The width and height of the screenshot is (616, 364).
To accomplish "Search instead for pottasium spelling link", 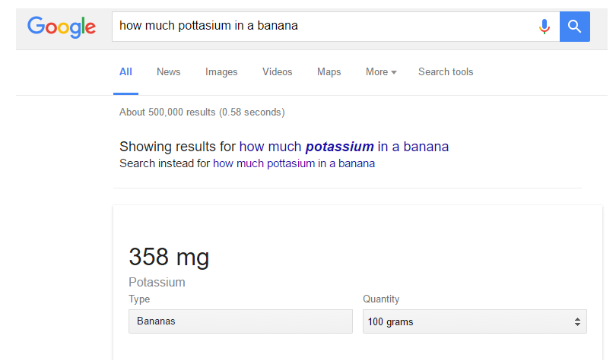I will click(x=294, y=163).
